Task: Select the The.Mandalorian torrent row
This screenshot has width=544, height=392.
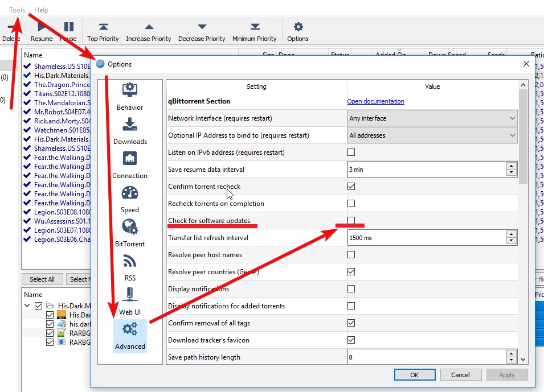Action: click(x=56, y=102)
